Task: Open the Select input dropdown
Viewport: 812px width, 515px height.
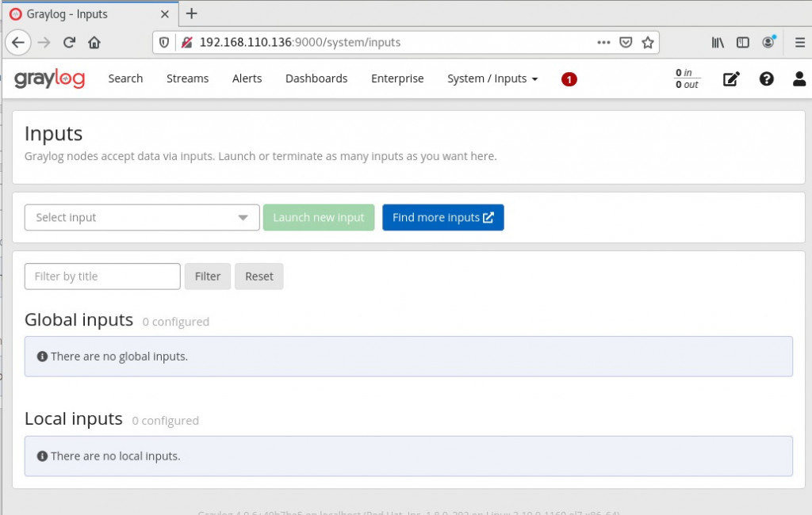Action: pos(142,217)
